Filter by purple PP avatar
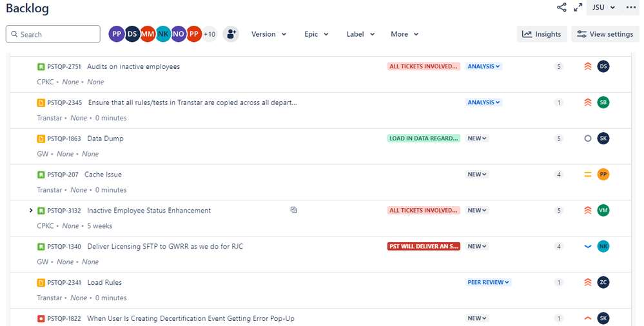Image resolution: width=644 pixels, height=326 pixels. point(117,34)
